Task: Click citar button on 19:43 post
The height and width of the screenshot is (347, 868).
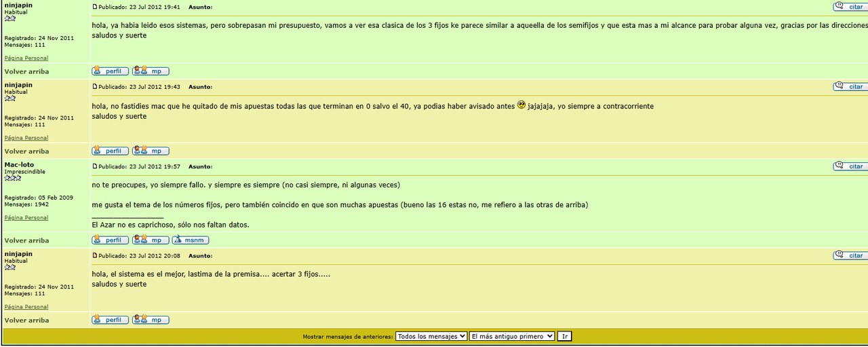Action: [850, 86]
